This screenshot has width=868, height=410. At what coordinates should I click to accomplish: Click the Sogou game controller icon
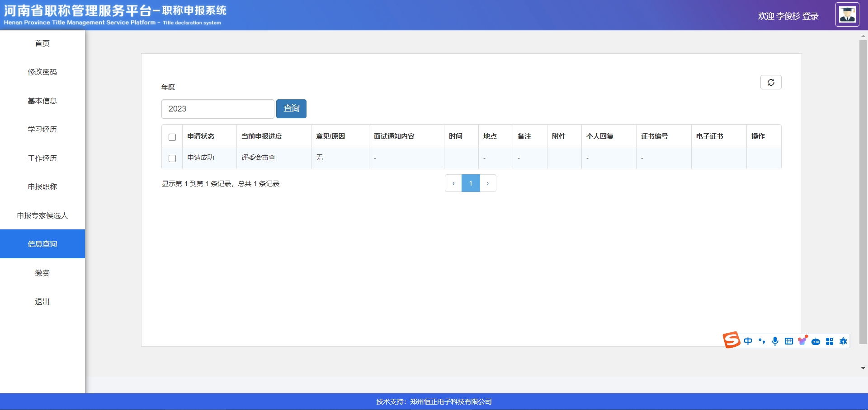point(816,342)
